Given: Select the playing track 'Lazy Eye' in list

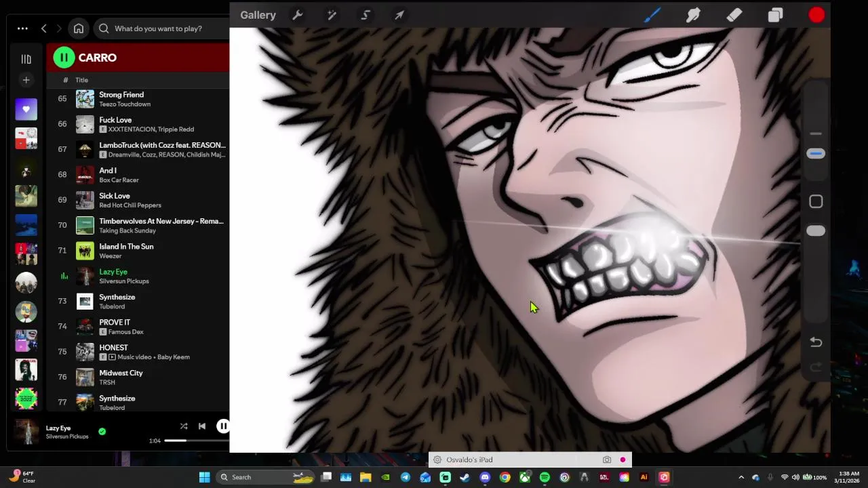Looking at the screenshot, I should 113,272.
